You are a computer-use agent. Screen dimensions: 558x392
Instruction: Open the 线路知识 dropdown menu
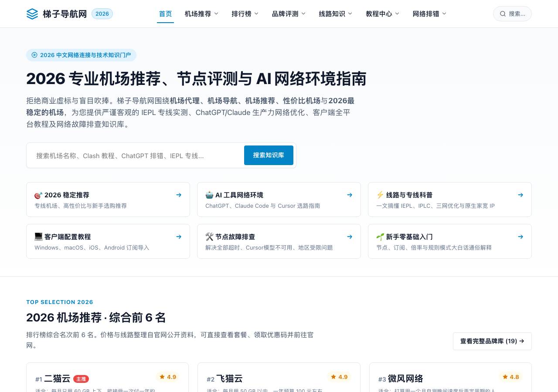[336, 14]
